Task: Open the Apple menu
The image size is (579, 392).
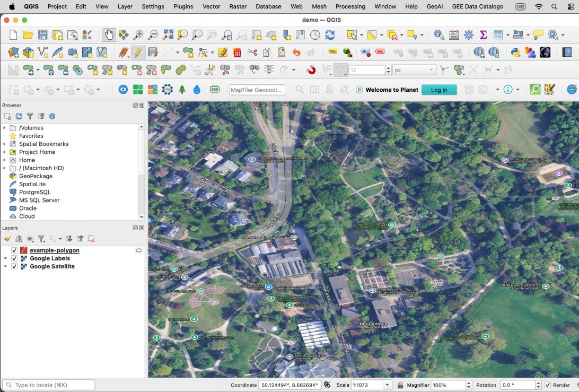Action: (x=12, y=6)
